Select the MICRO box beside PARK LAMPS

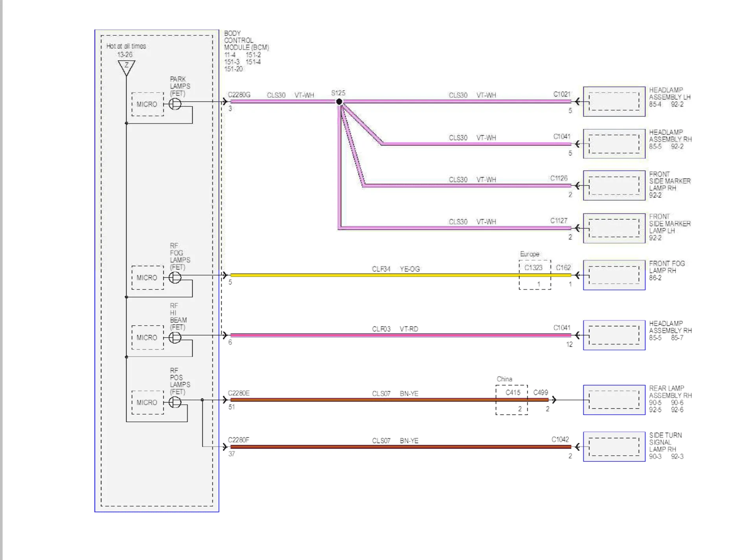pos(147,104)
